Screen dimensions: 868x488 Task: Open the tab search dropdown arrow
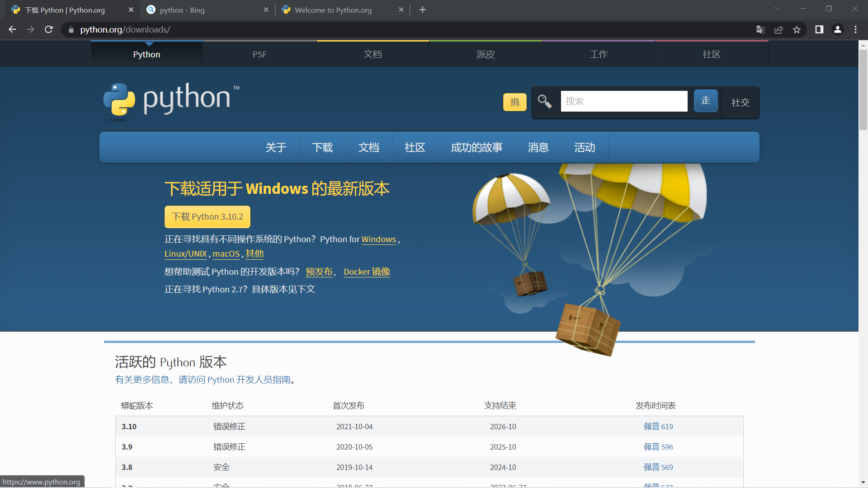tap(777, 9)
